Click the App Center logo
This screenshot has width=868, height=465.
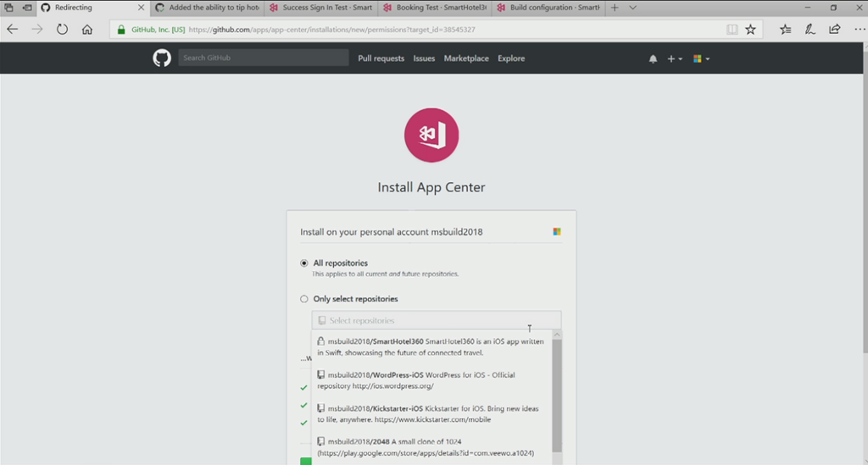pyautogui.click(x=431, y=136)
